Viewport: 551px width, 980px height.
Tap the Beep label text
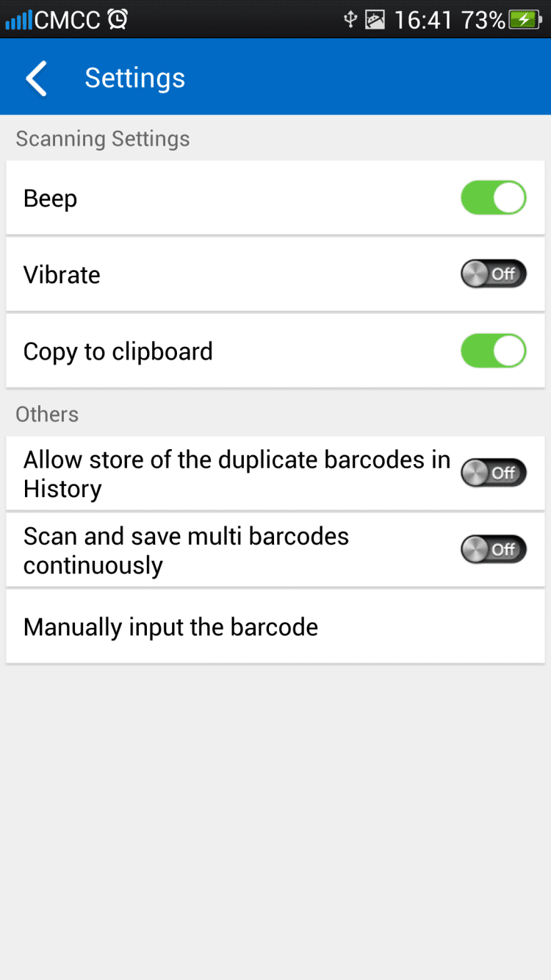50,198
